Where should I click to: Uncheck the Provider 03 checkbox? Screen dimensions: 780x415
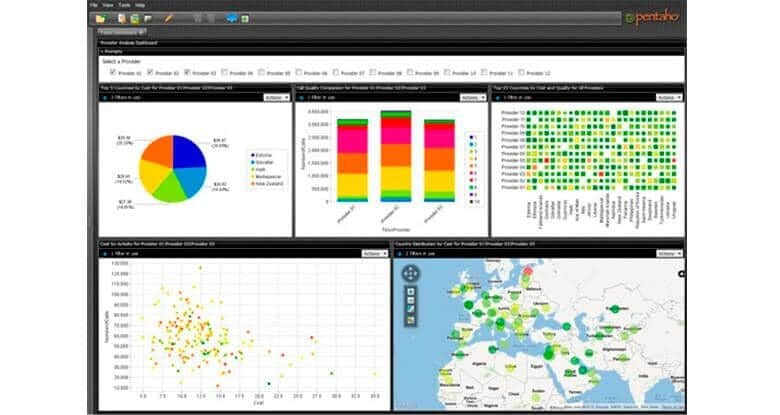(x=187, y=72)
